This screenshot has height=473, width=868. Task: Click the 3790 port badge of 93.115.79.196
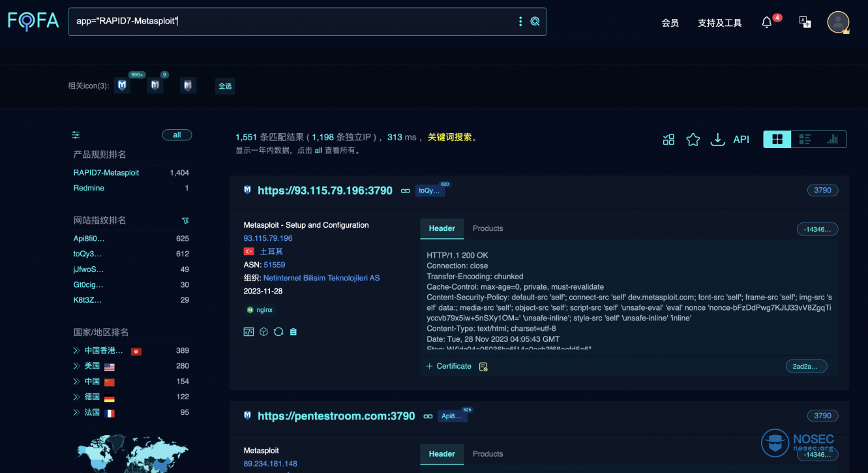pos(822,191)
